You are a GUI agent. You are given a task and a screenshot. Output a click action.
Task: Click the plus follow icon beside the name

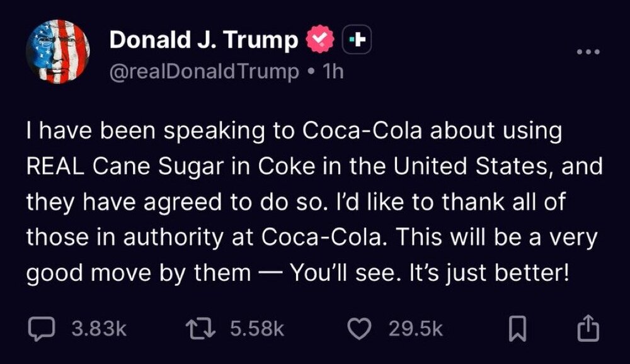click(x=357, y=41)
